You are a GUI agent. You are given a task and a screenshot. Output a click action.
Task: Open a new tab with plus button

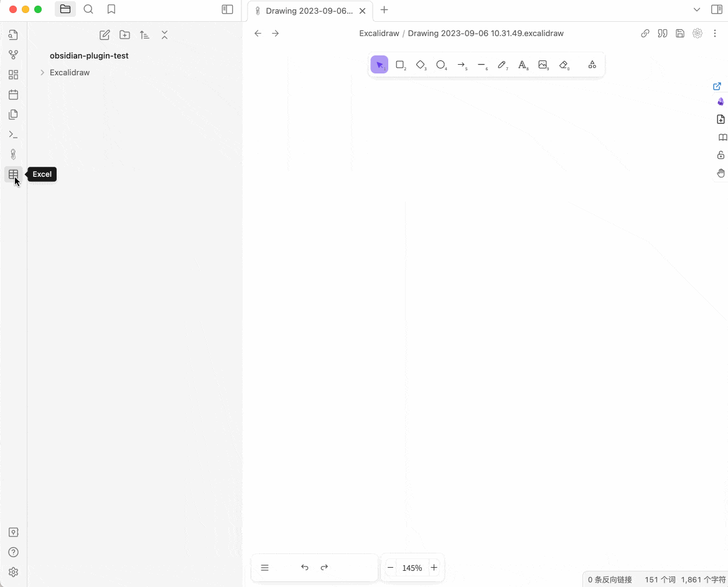coord(384,10)
